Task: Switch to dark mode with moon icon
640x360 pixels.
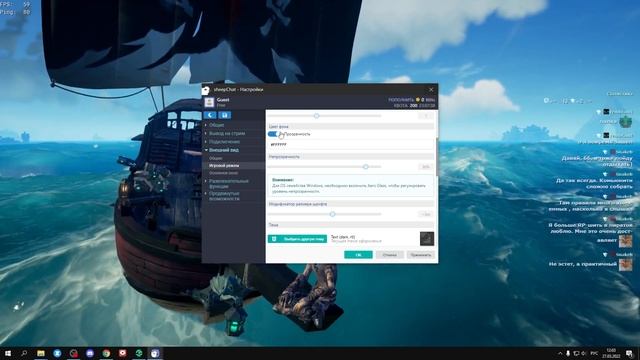Action: pos(210,115)
